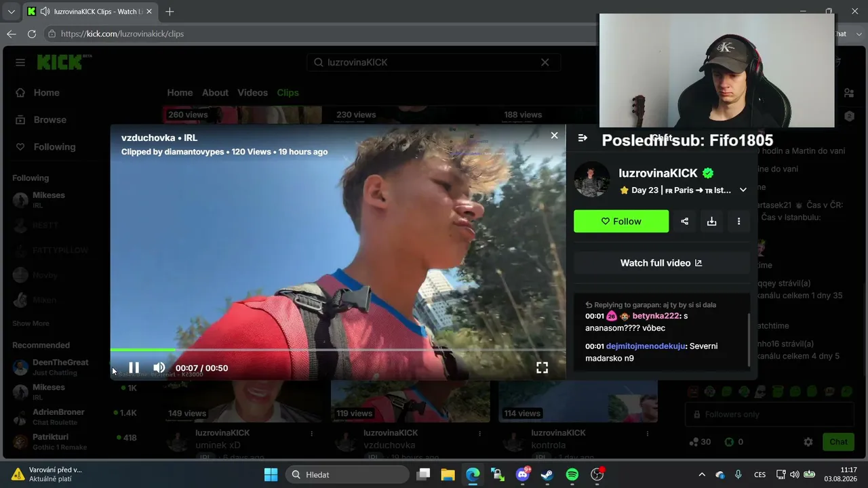Go back in the browser
This screenshot has height=488, width=868.
coord(11,34)
